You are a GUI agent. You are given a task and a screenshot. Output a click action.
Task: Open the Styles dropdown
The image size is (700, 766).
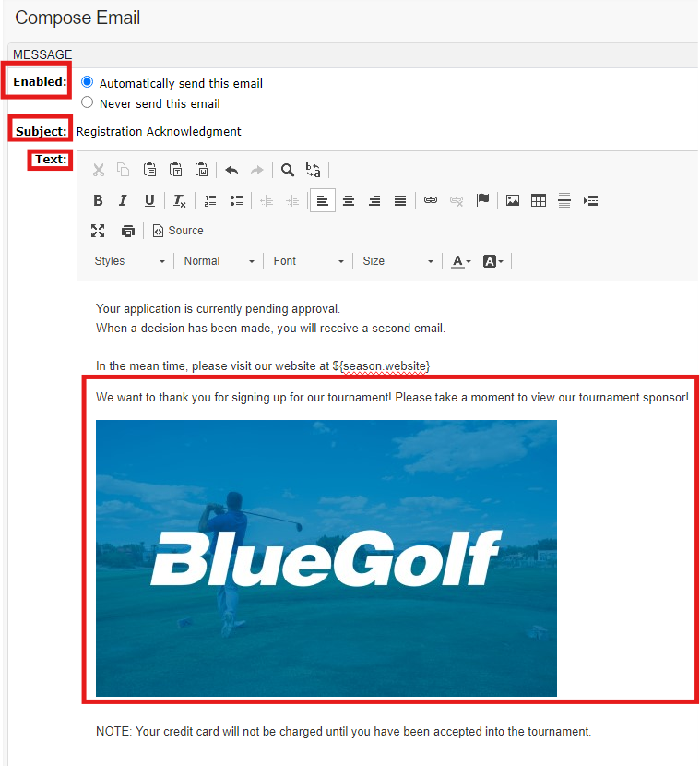[130, 261]
